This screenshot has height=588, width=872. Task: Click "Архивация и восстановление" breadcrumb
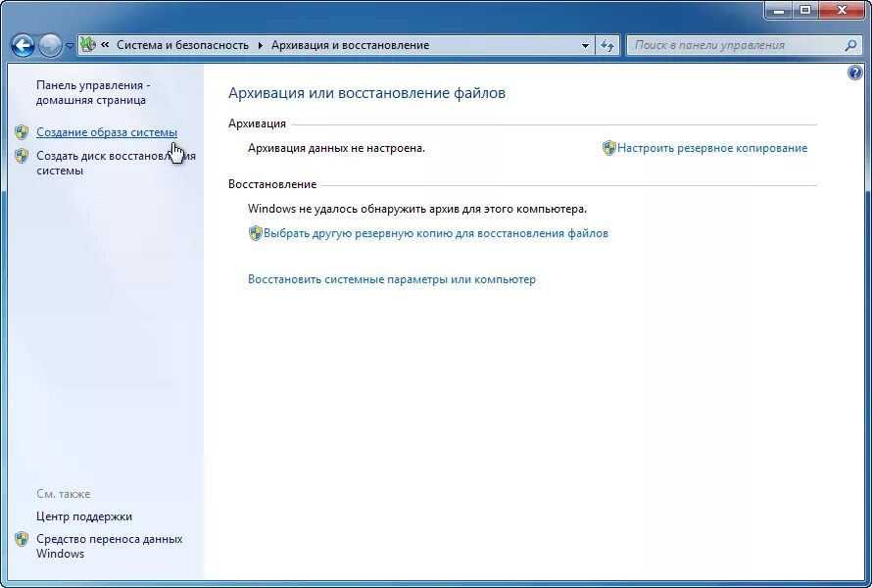tap(351, 45)
